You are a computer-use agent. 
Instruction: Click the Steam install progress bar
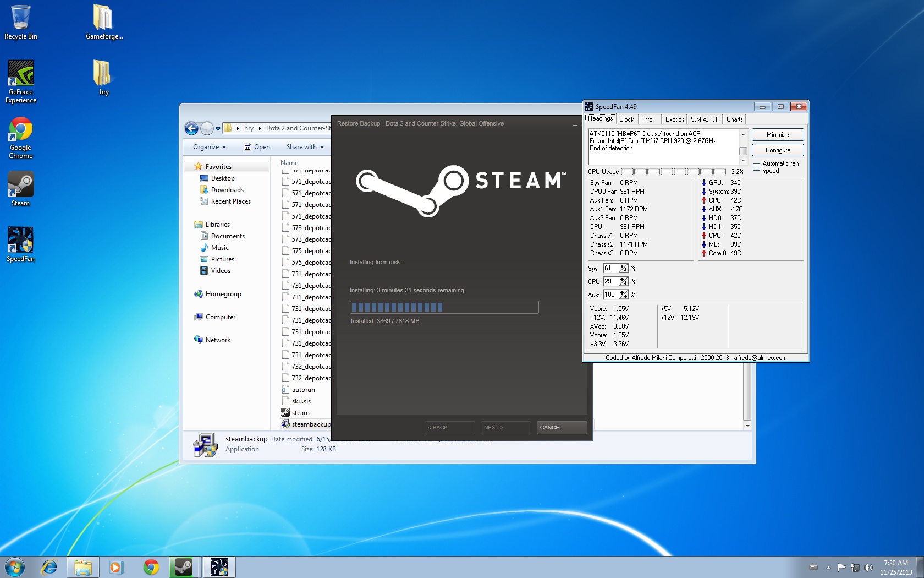click(x=444, y=307)
